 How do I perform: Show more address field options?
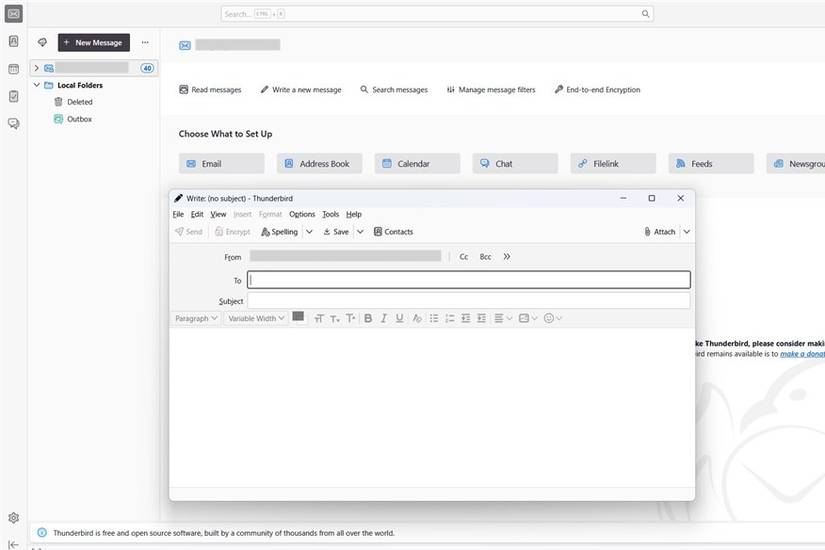(507, 257)
